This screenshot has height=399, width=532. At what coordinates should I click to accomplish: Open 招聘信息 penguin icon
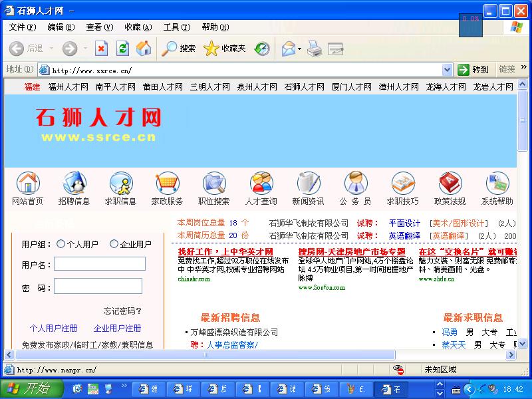click(74, 184)
